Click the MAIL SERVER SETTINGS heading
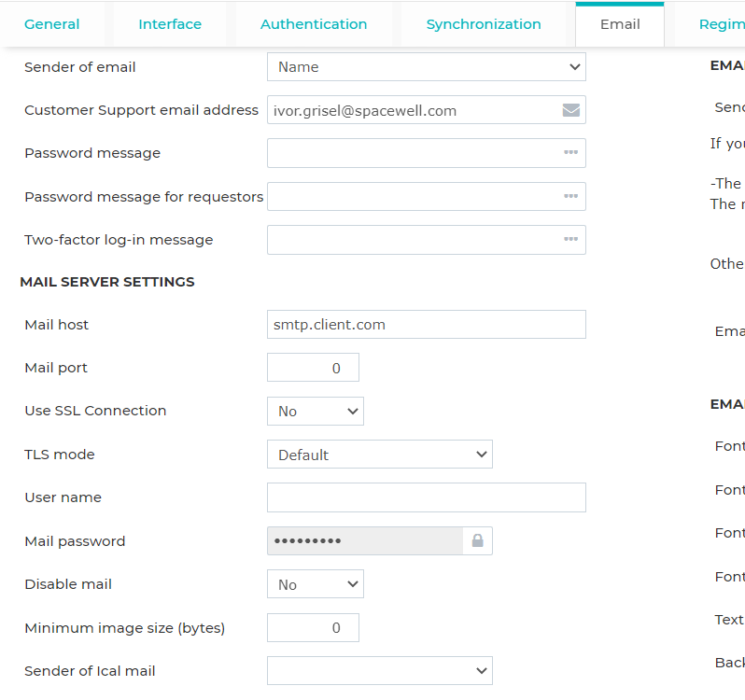Screen dimensions: 745x700 click(x=107, y=282)
